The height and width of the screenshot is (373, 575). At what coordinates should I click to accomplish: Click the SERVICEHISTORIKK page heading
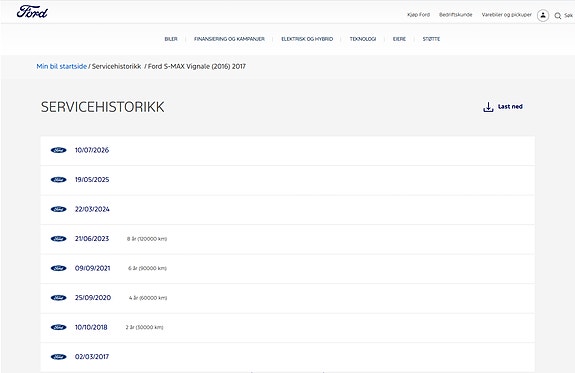(x=102, y=107)
